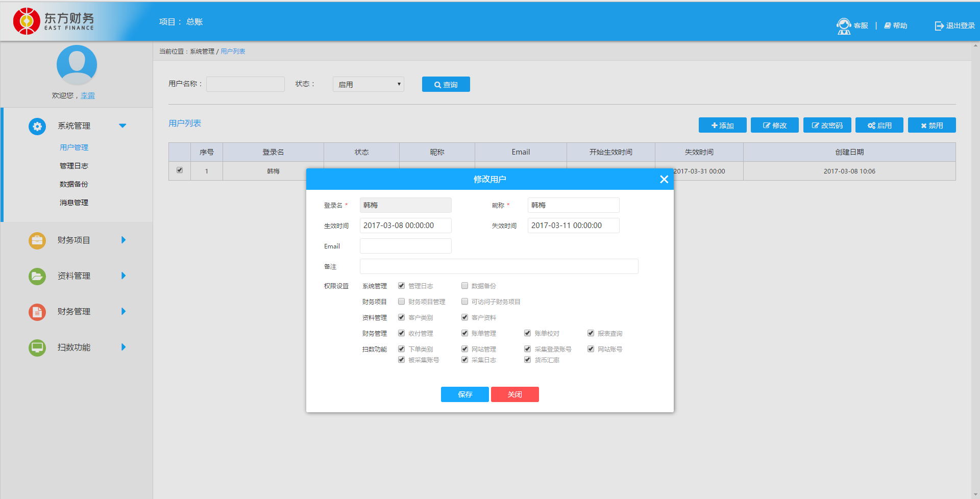
Task: Toggle the 报表查询 permission checkbox
Action: coord(591,333)
